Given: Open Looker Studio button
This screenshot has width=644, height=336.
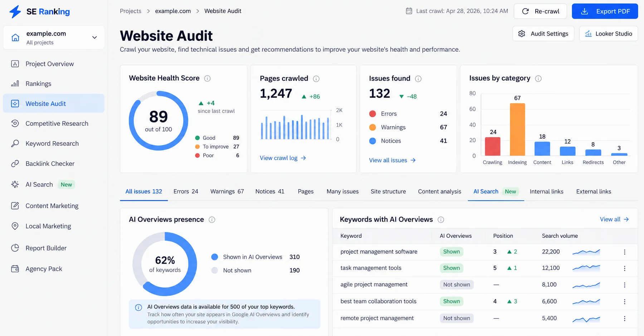Looking at the screenshot, I should pyautogui.click(x=609, y=34).
